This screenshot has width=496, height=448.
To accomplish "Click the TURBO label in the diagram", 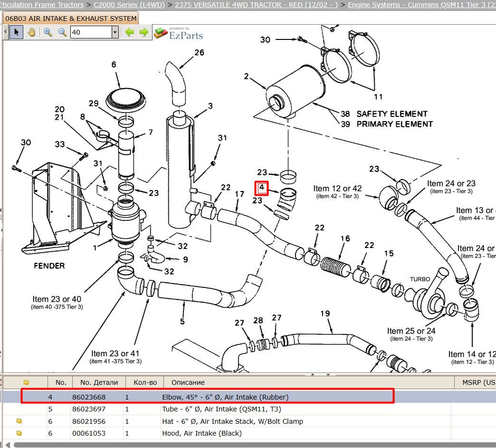I will (420, 279).
